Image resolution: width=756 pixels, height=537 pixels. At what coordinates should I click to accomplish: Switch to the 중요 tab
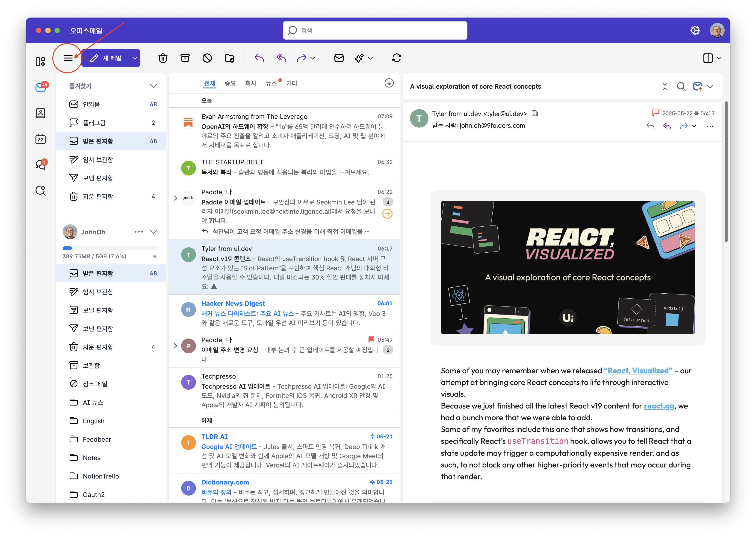point(230,83)
